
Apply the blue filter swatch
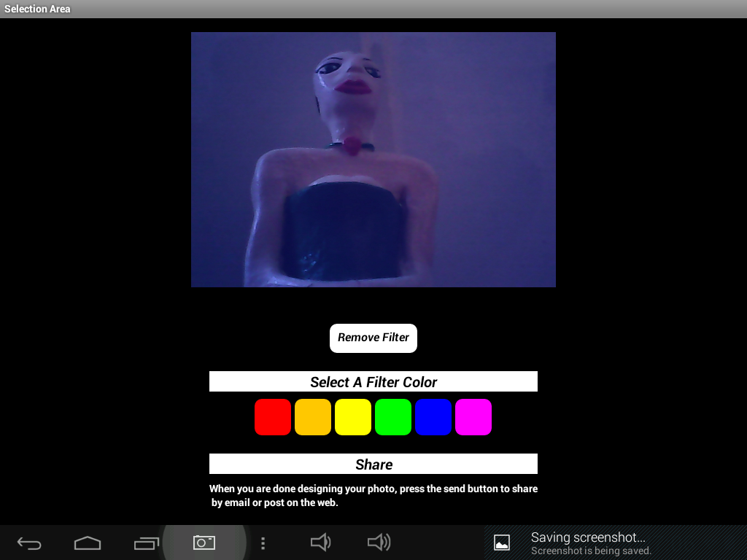coord(433,417)
